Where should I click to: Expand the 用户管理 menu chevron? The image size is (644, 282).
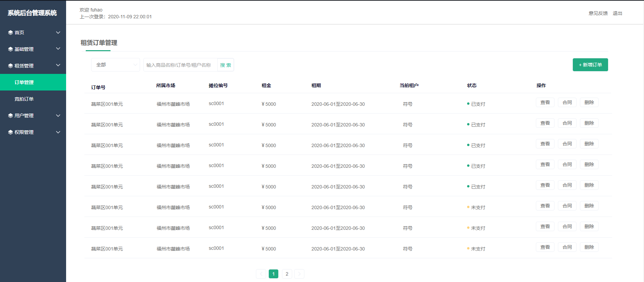(x=58, y=116)
